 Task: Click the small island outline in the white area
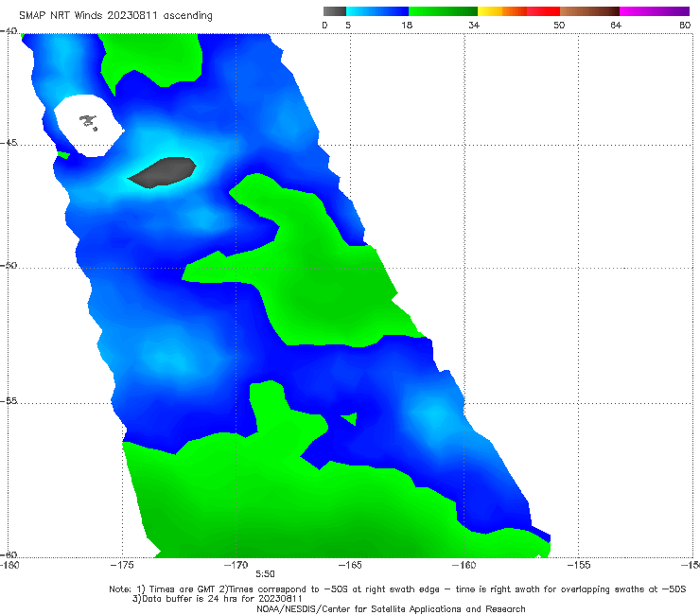pyautogui.click(x=88, y=122)
